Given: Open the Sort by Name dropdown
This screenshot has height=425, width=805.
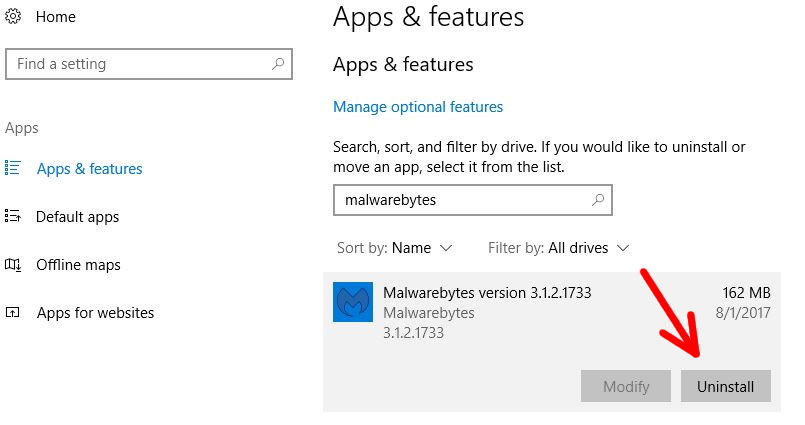Looking at the screenshot, I should point(394,248).
